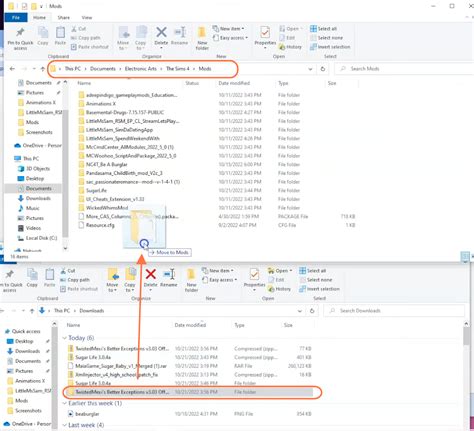The width and height of the screenshot is (474, 431).
Task: Click Copy to in the Mods window ribbon
Action: [140, 38]
